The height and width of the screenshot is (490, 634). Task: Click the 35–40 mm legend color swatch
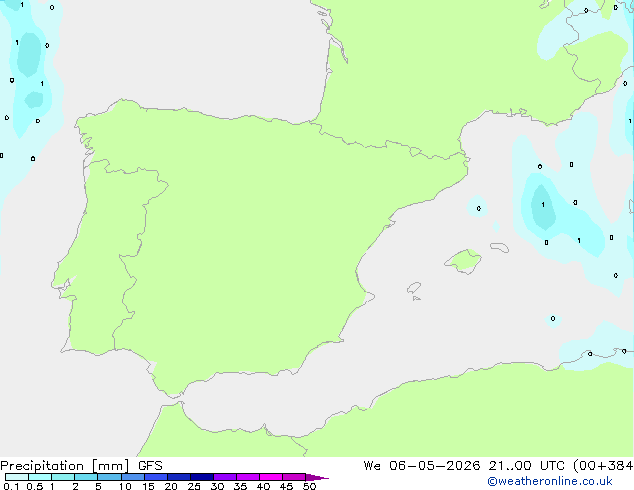point(248,477)
